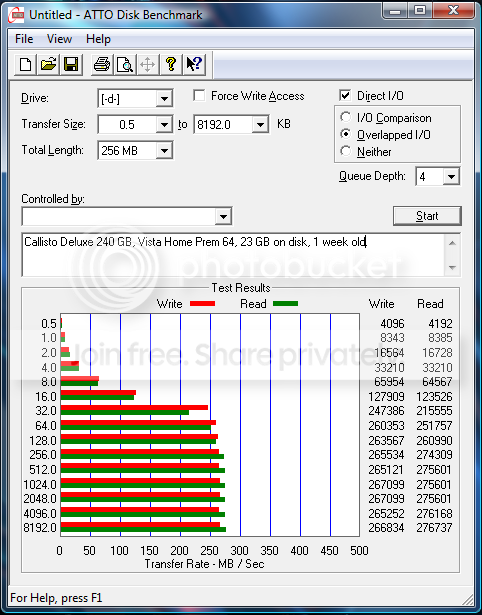This screenshot has height=615, width=482.
Task: Click the description box scroll down arrow
Action: 452,267
